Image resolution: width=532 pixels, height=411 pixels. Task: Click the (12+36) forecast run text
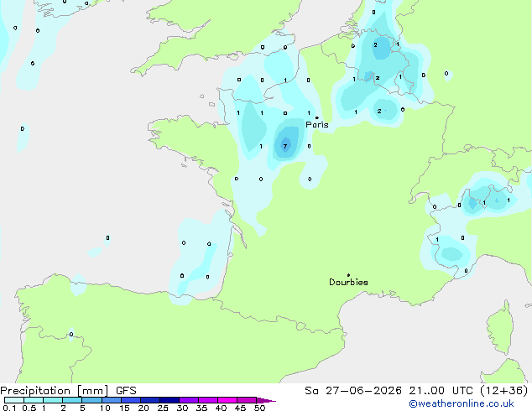pyautogui.click(x=504, y=391)
